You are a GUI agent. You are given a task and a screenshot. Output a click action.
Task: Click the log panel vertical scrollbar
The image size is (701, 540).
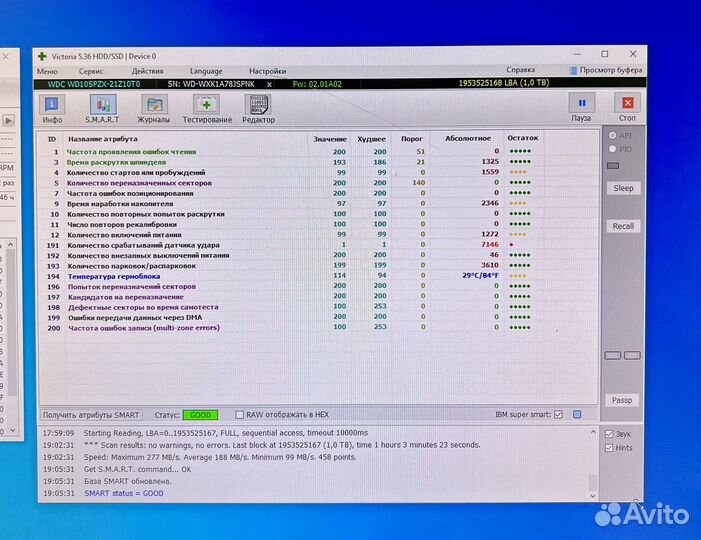tap(593, 460)
